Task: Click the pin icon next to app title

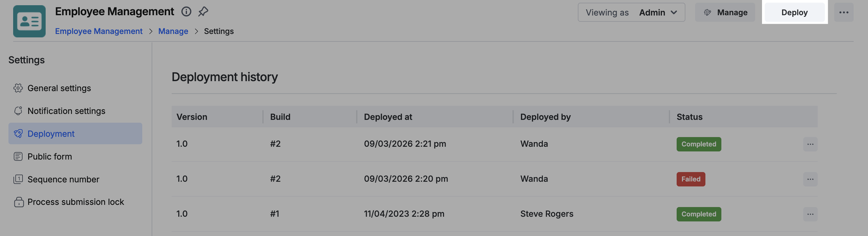Action: click(x=203, y=12)
